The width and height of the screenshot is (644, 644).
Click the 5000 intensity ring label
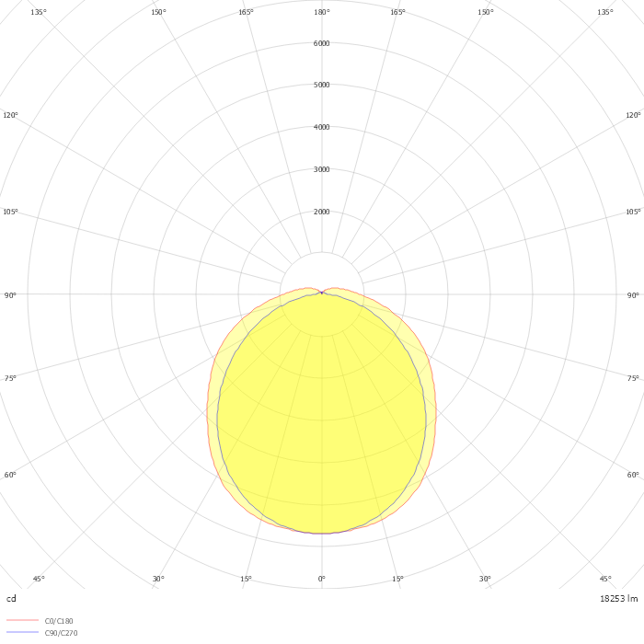click(x=322, y=85)
